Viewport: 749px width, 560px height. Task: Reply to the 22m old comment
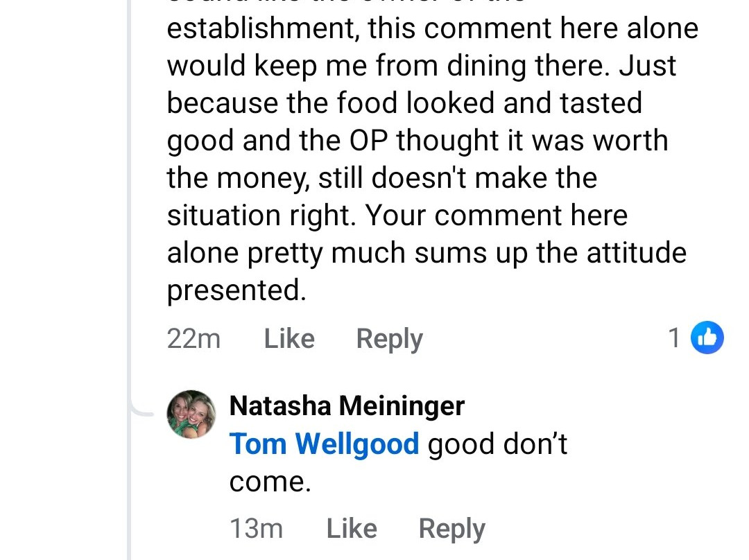pos(389,339)
